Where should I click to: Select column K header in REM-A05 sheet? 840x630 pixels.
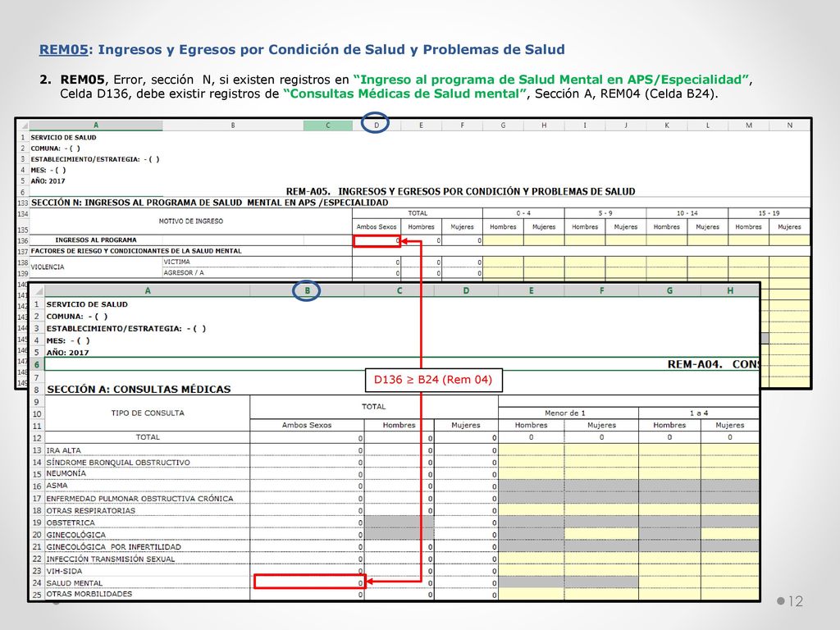coord(667,126)
